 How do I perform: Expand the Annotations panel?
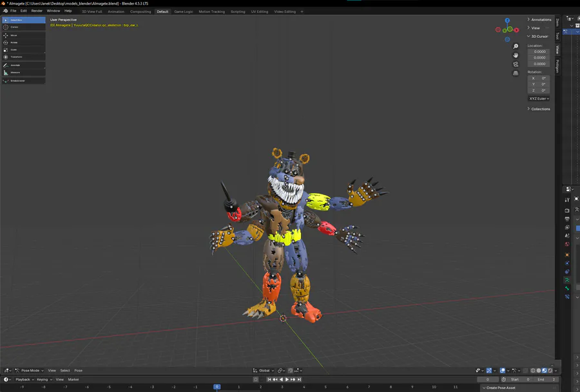pyautogui.click(x=539, y=19)
